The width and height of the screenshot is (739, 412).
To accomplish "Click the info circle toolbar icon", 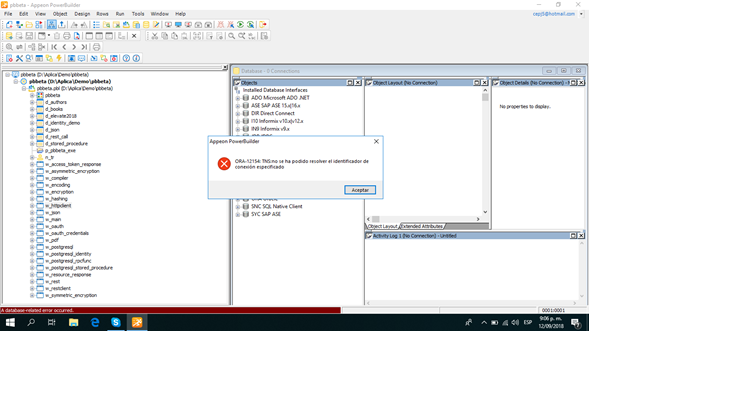I will (137, 58).
